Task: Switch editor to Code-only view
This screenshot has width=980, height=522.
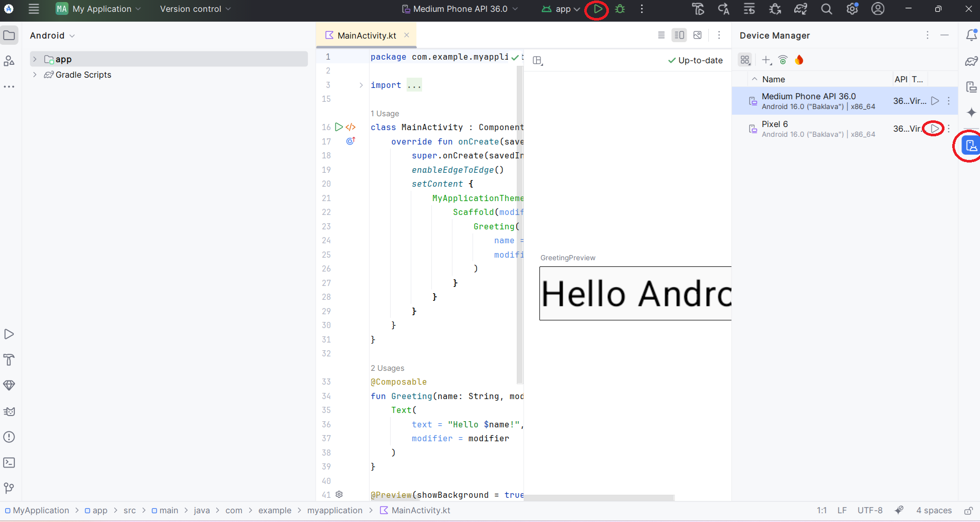Action: point(661,35)
